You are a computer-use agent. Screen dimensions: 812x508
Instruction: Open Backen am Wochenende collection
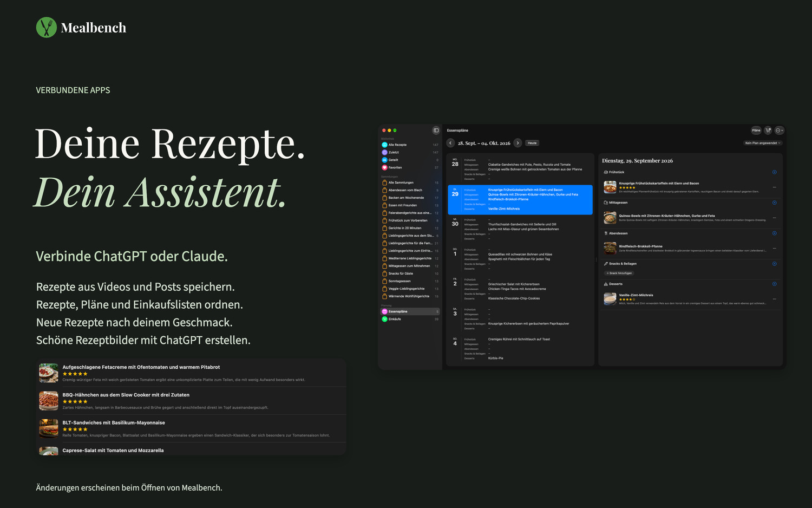pos(410,198)
